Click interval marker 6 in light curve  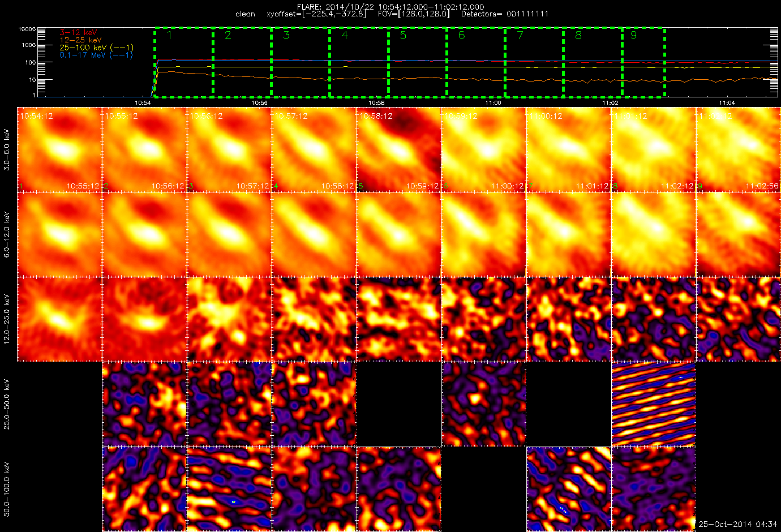point(462,35)
